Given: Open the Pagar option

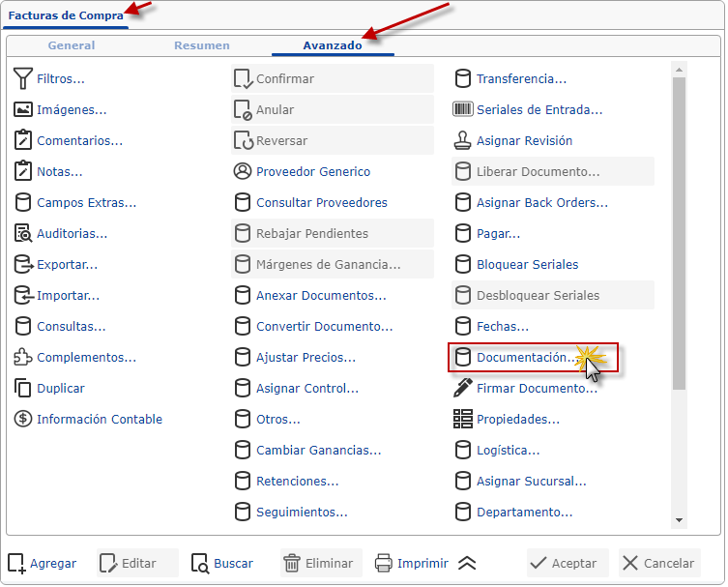Looking at the screenshot, I should pos(487,234).
